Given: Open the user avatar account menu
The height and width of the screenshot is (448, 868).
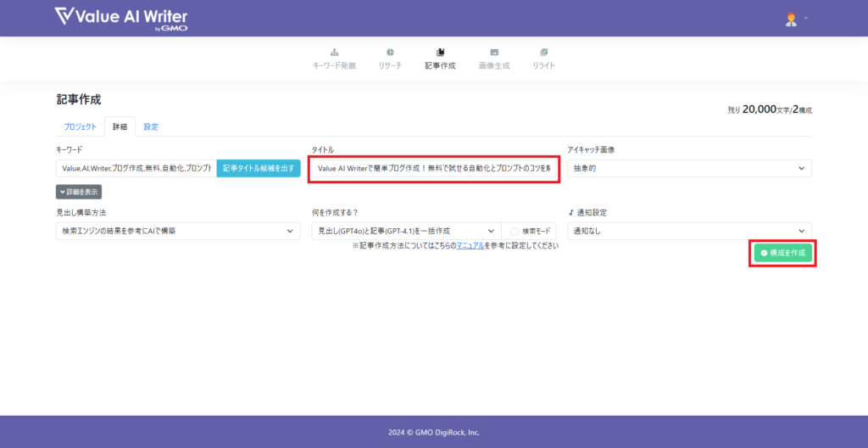Looking at the screenshot, I should [792, 19].
